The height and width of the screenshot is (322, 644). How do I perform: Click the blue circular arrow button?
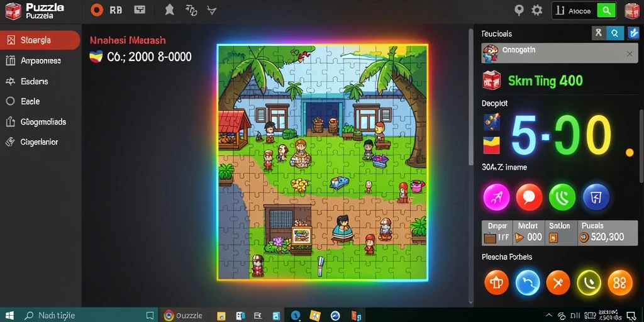(528, 283)
